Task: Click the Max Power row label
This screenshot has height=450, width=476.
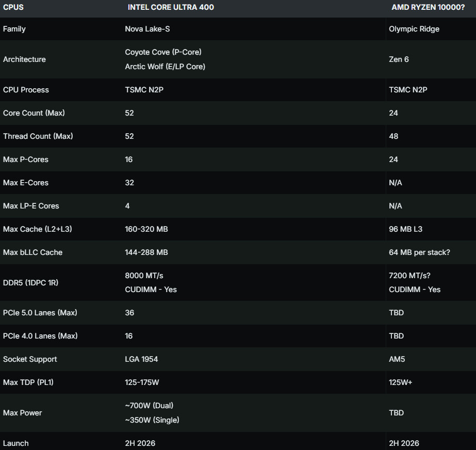Action: pyautogui.click(x=23, y=413)
